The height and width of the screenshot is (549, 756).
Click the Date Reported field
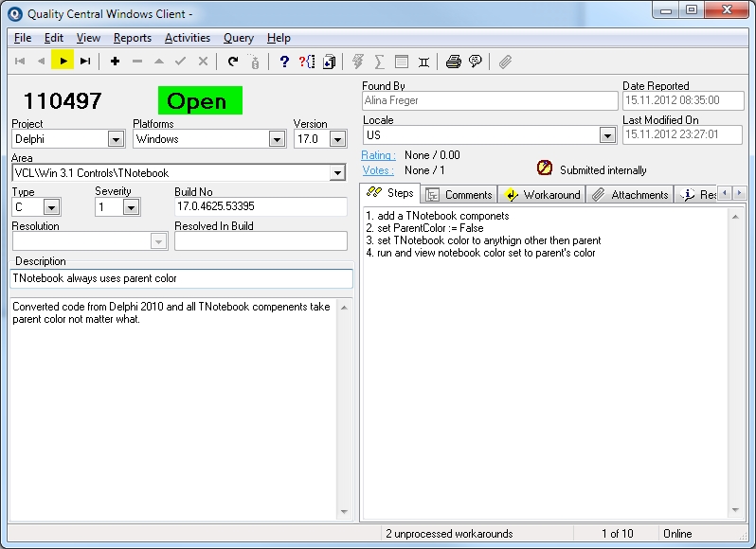pos(683,100)
